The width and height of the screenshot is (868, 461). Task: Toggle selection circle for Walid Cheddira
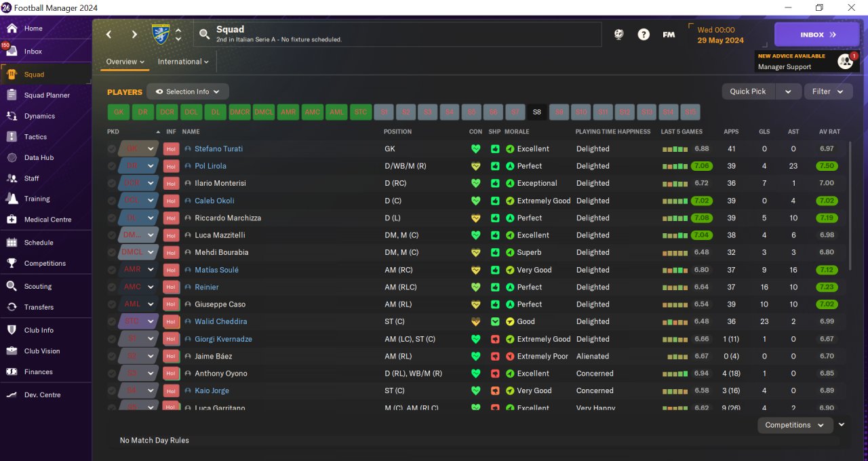coord(111,322)
